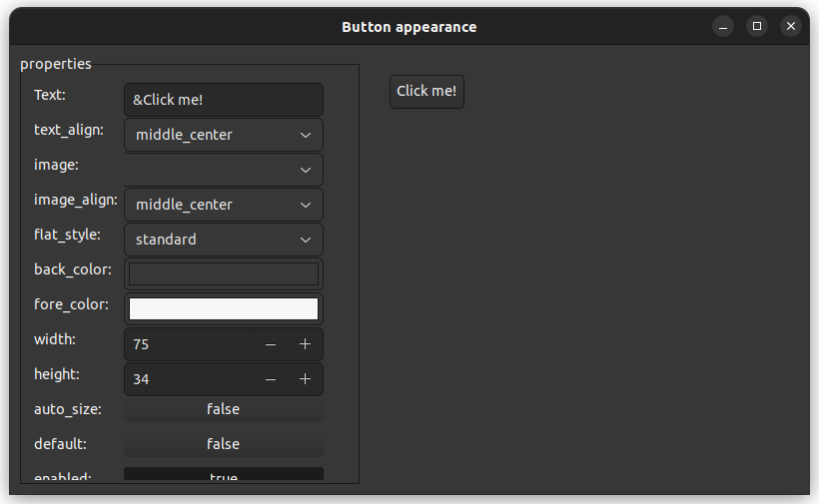Close the Button appearance window
Screen dimensions: 819x504
(x=791, y=27)
